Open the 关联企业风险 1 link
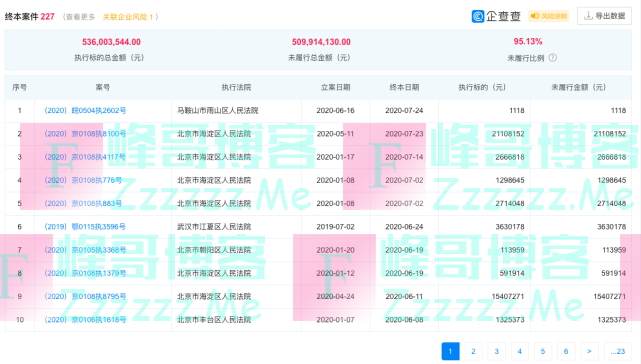 pos(128,17)
